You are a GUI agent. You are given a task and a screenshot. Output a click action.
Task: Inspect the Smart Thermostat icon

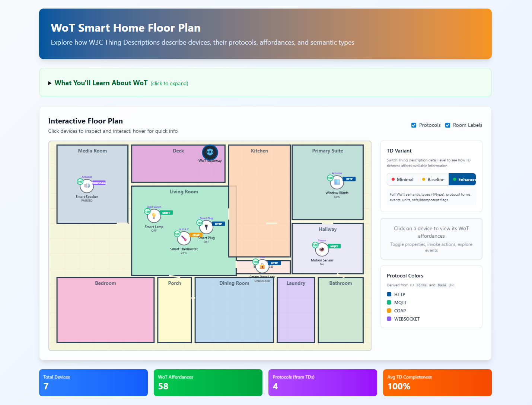point(184,238)
